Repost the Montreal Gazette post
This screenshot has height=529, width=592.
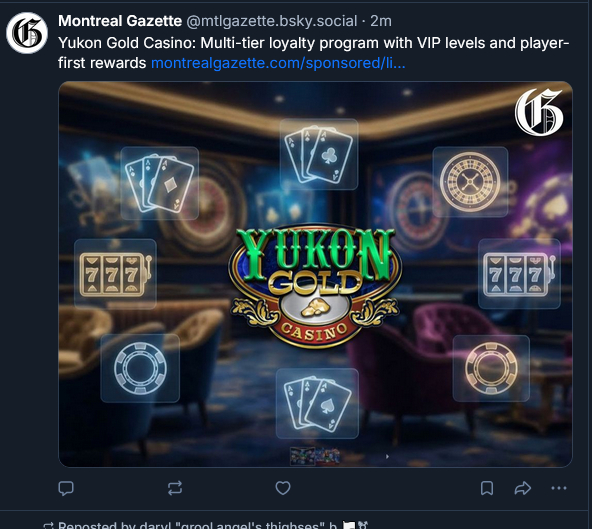coord(175,488)
